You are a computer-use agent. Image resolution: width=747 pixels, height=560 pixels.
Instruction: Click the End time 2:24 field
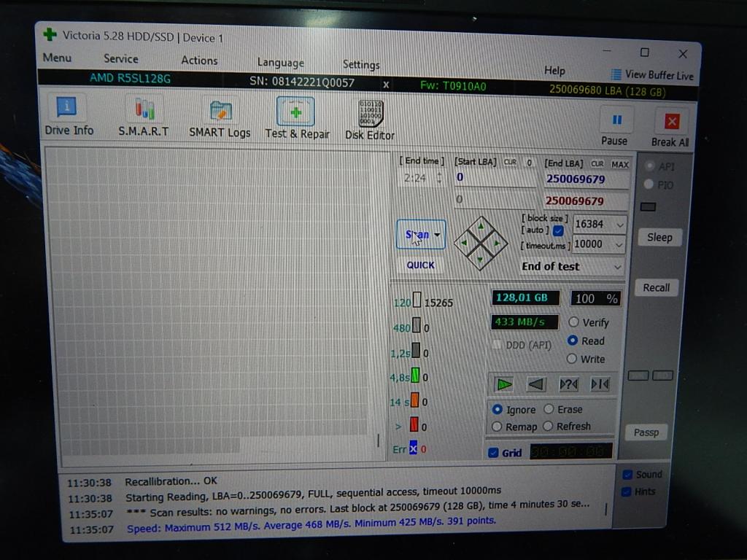[x=418, y=178]
